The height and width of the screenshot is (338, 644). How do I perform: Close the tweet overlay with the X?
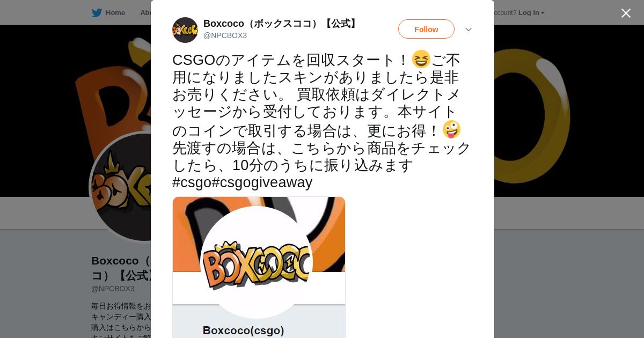point(626,13)
